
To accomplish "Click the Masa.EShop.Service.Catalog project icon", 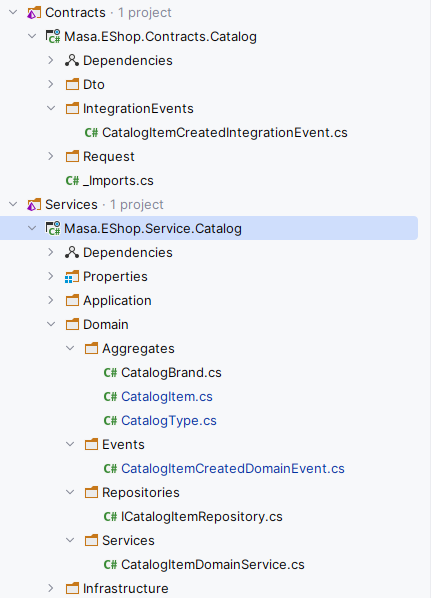I will pos(53,228).
